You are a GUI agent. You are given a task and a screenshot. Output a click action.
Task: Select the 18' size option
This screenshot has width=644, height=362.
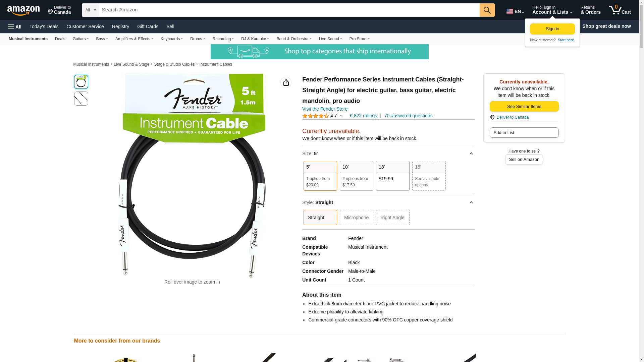[x=392, y=176]
